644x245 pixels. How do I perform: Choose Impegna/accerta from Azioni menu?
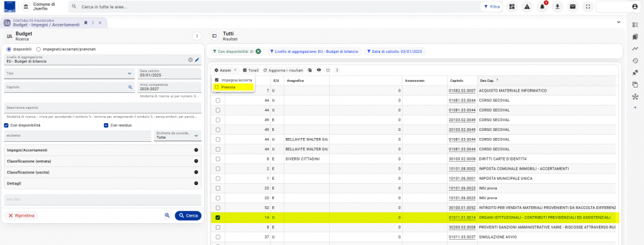[233, 80]
